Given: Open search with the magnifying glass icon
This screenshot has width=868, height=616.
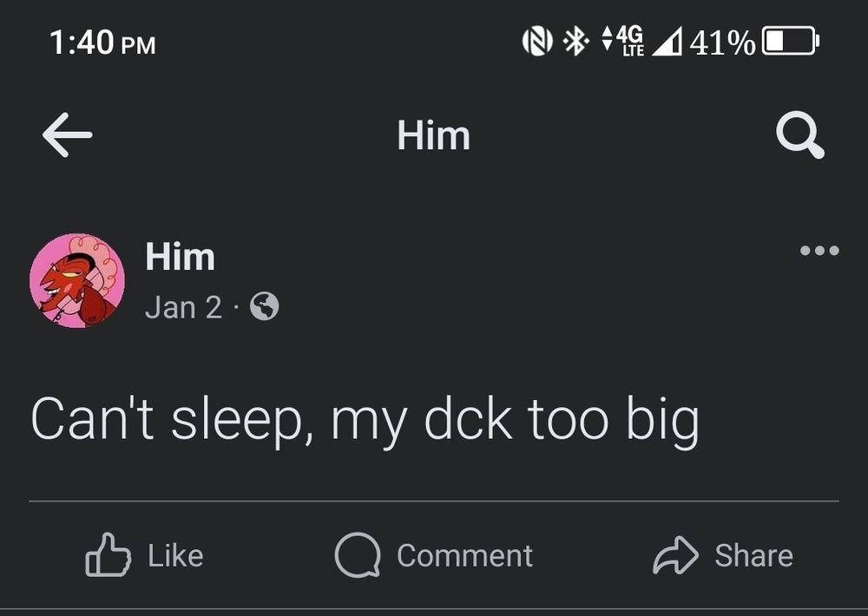Looking at the screenshot, I should coord(800,135).
